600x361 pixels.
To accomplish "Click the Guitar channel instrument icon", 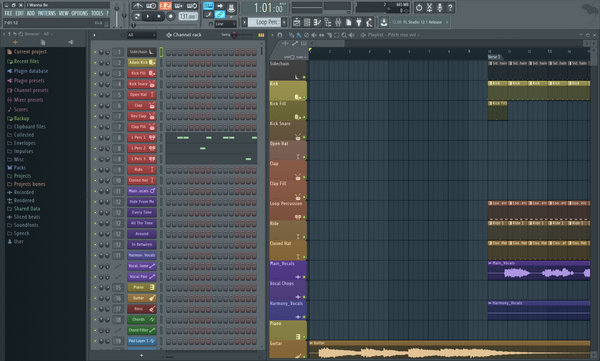I will (152, 298).
